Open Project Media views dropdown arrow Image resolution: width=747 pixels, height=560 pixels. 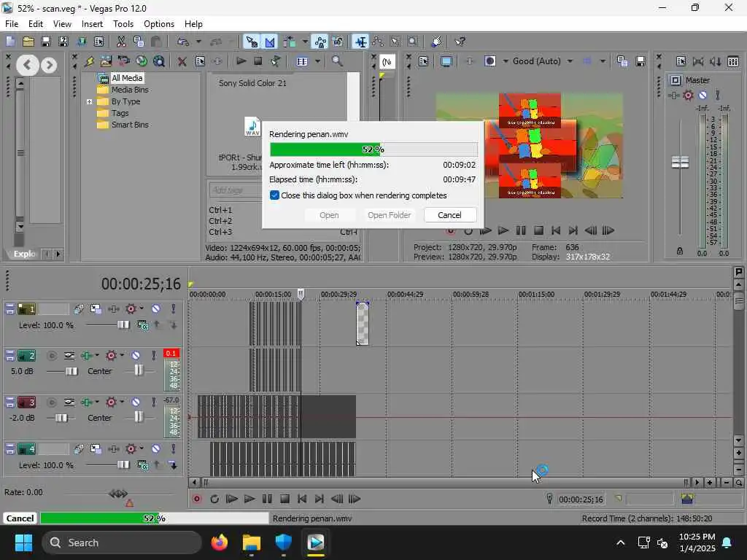point(317,61)
